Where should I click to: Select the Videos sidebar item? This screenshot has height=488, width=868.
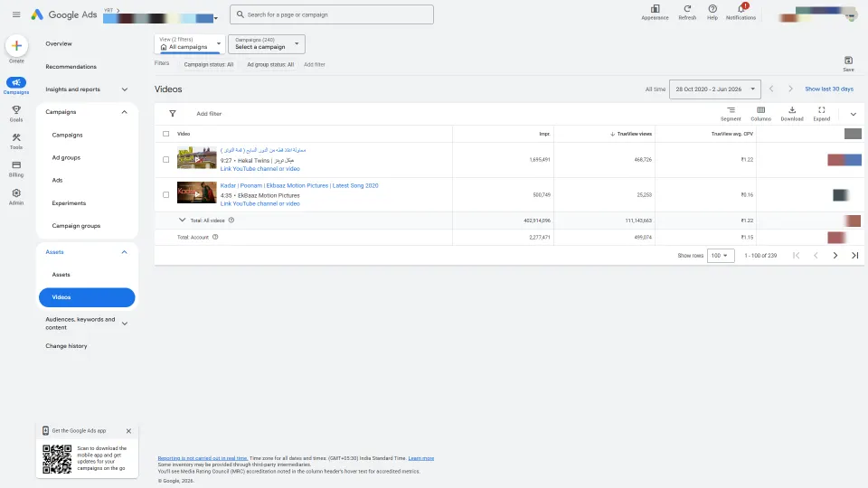(x=87, y=297)
